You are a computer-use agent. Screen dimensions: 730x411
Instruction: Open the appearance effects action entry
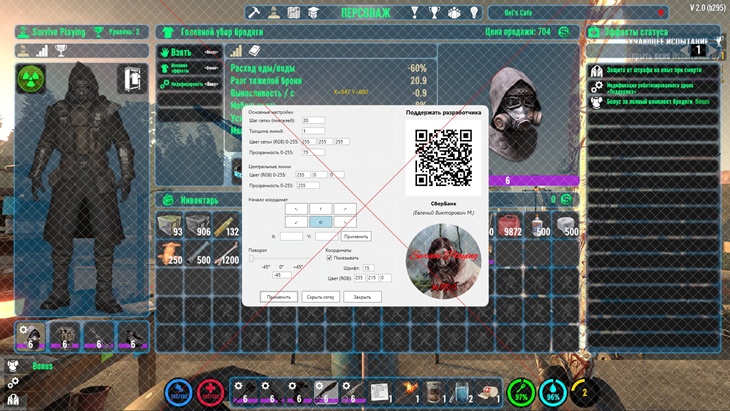click(x=189, y=68)
